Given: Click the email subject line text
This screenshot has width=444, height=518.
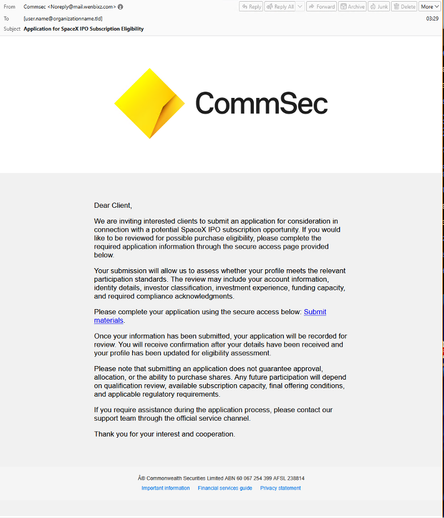Looking at the screenshot, I should (84, 29).
